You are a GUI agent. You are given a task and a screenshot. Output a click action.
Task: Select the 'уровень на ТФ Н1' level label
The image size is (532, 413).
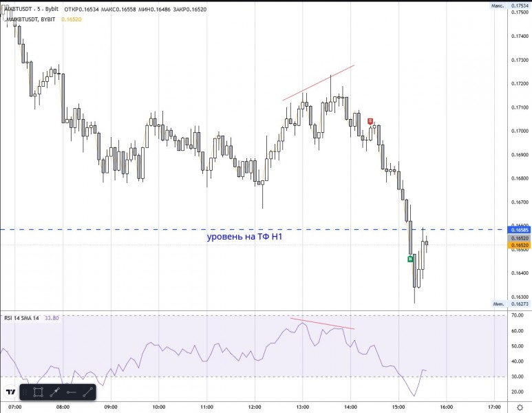(x=244, y=236)
